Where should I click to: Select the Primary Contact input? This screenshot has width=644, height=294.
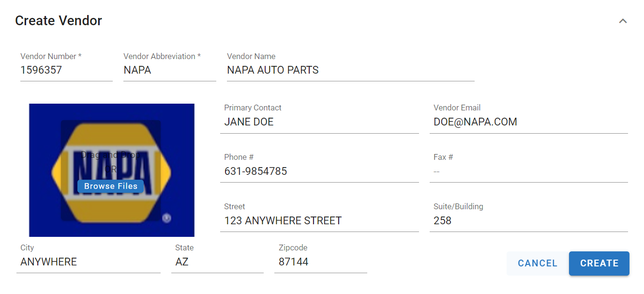[319, 122]
